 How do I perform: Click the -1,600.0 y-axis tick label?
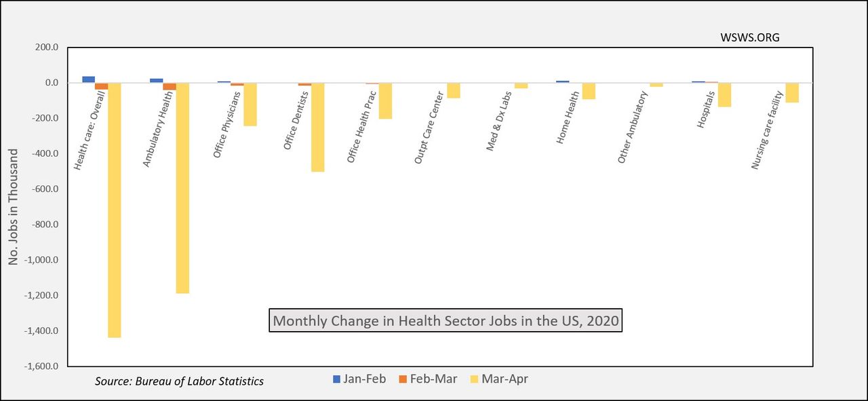tap(43, 366)
